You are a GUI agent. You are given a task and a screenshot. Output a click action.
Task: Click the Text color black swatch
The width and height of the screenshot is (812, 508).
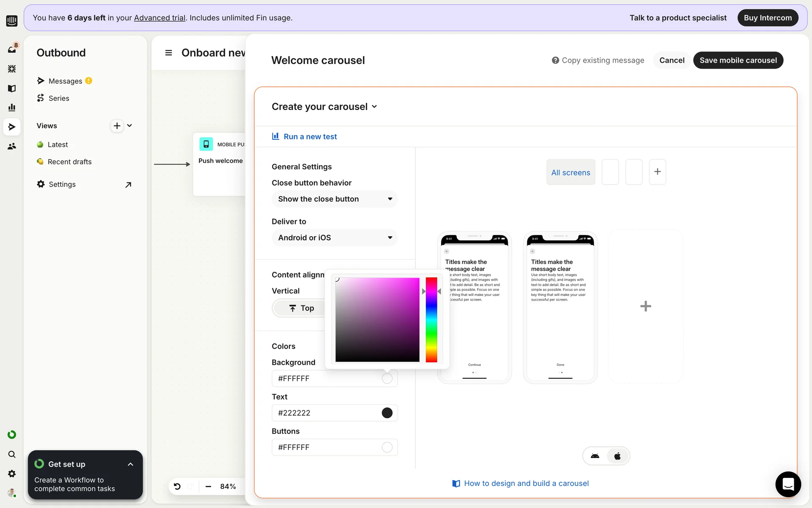click(387, 413)
